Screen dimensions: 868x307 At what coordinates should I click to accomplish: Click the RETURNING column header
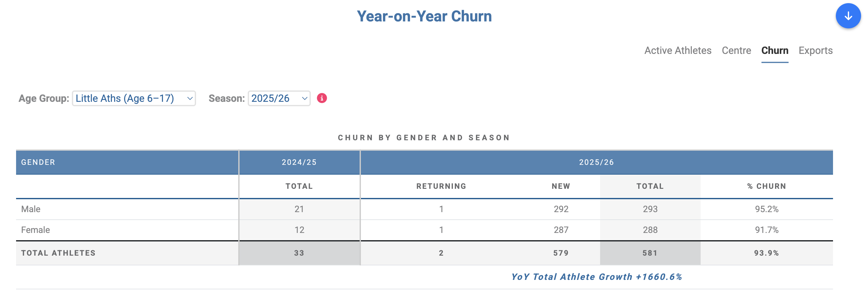[441, 186]
